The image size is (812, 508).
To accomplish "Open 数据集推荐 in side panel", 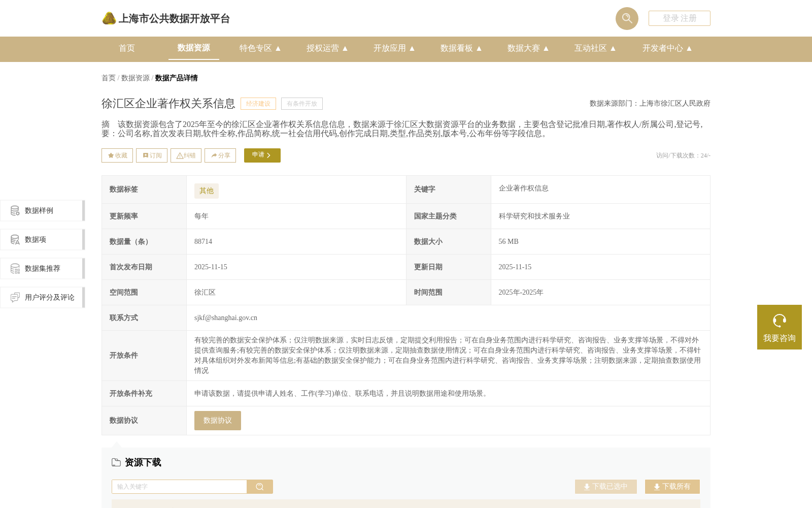I will [43, 268].
